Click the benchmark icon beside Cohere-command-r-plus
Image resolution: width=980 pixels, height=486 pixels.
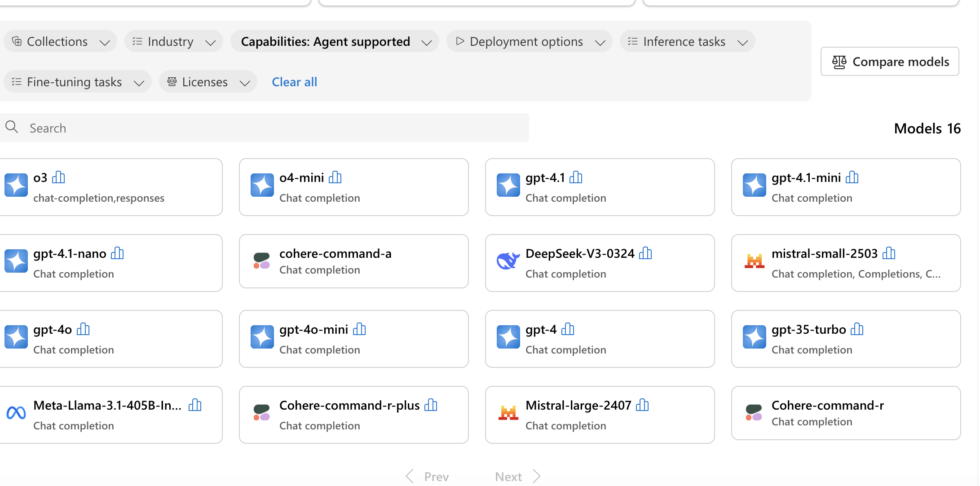pos(430,405)
